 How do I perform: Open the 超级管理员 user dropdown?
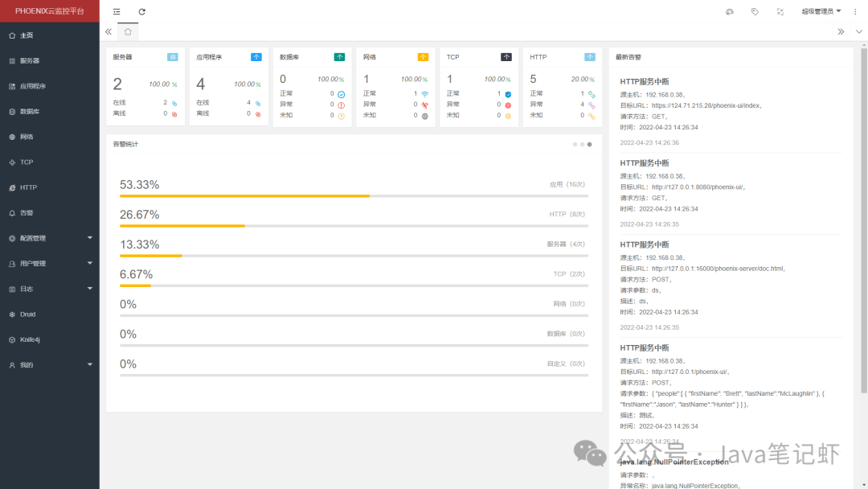pos(821,11)
